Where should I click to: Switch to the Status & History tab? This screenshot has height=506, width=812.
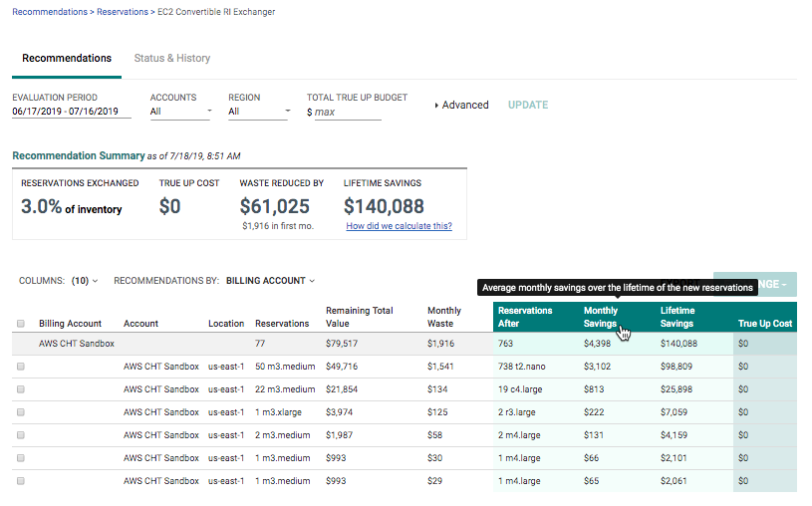coord(172,58)
